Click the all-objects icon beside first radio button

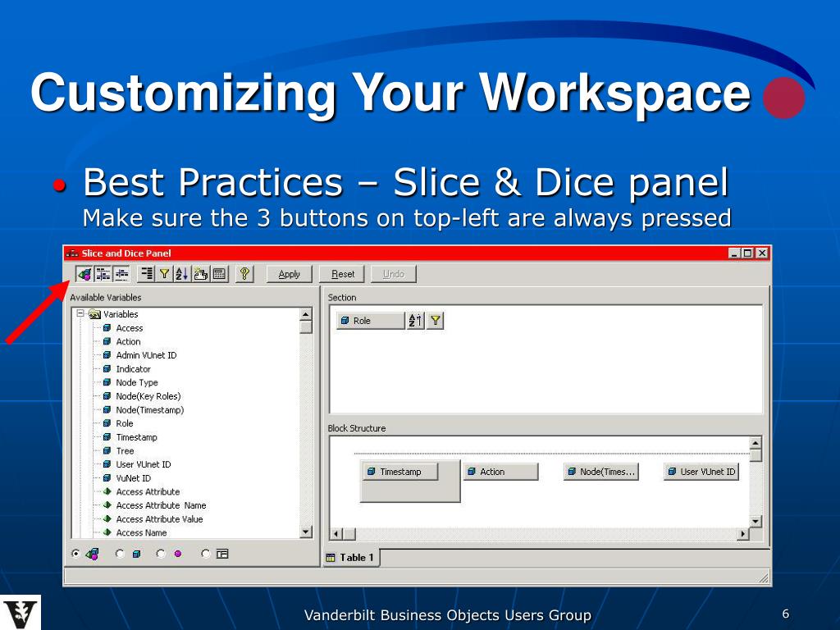[x=92, y=554]
